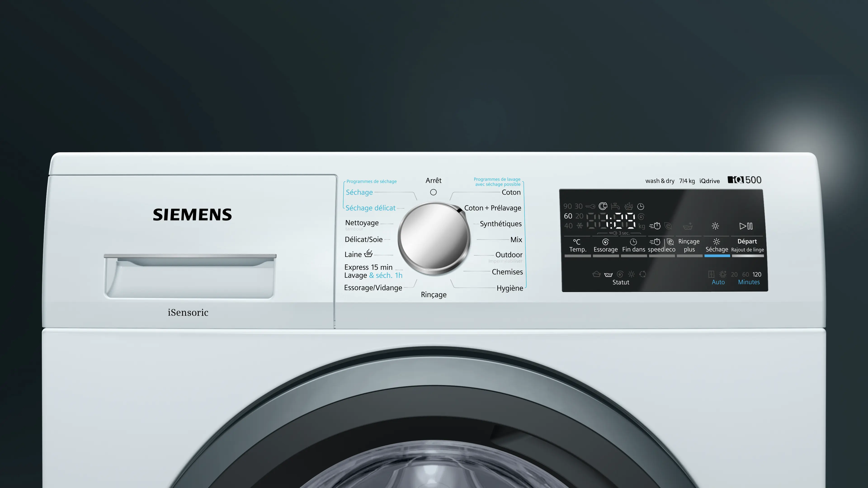Tap the Essorage spiral spin icon

tap(605, 242)
